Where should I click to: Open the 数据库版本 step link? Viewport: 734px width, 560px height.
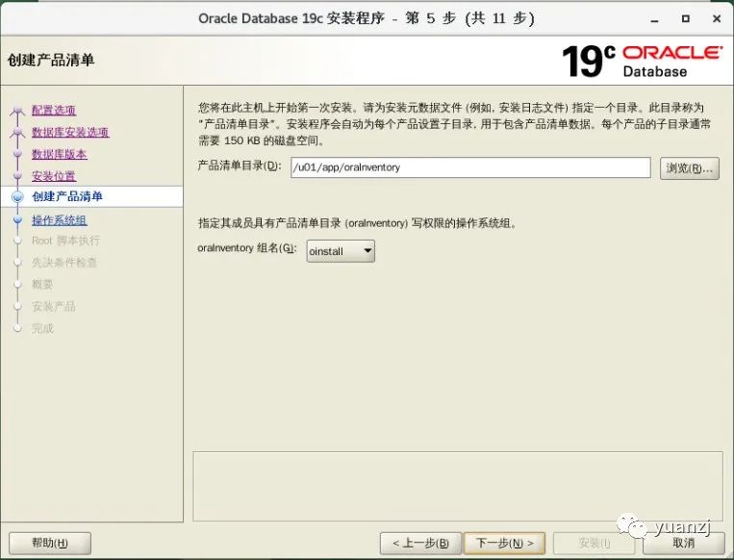[x=59, y=154]
